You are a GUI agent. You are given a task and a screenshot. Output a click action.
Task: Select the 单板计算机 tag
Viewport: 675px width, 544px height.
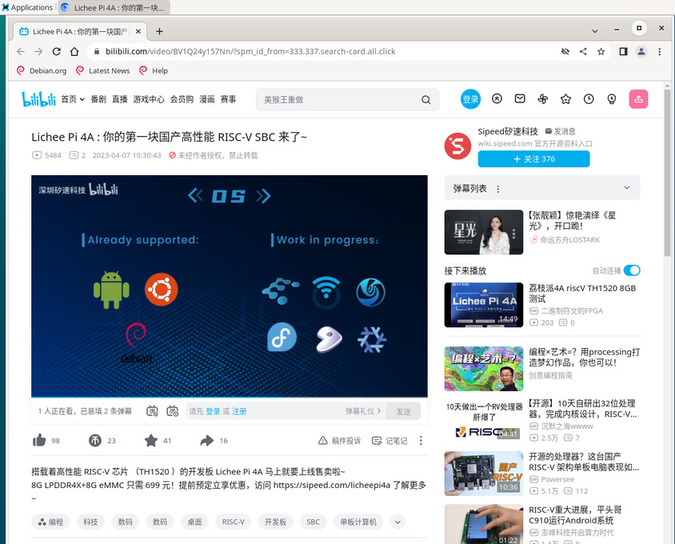click(x=358, y=522)
